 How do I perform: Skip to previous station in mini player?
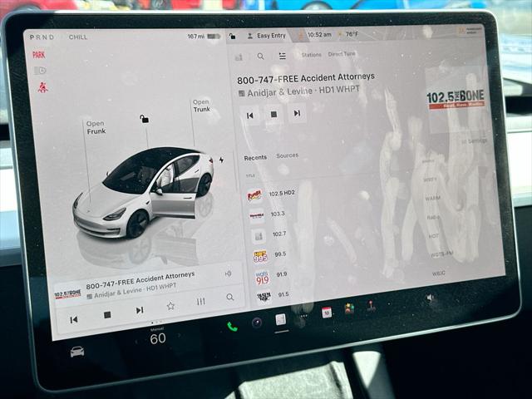[74, 320]
